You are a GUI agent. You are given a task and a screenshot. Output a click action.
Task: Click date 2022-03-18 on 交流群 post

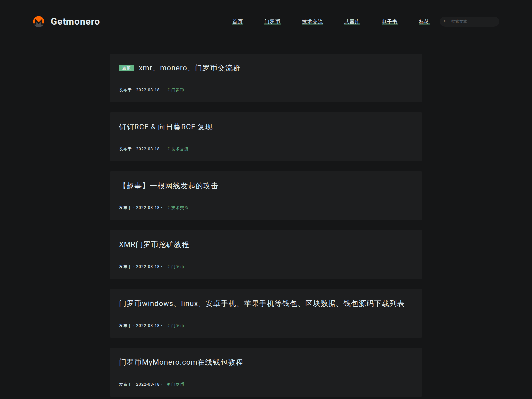click(148, 90)
